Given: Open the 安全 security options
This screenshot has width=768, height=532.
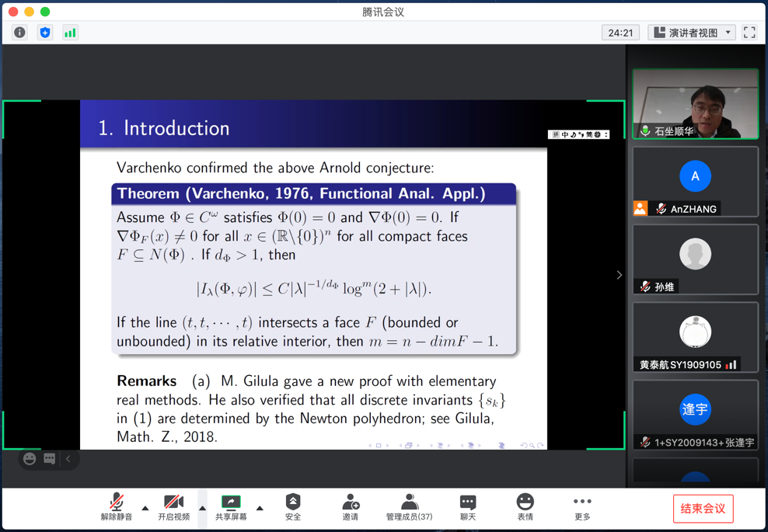Looking at the screenshot, I should (x=293, y=507).
